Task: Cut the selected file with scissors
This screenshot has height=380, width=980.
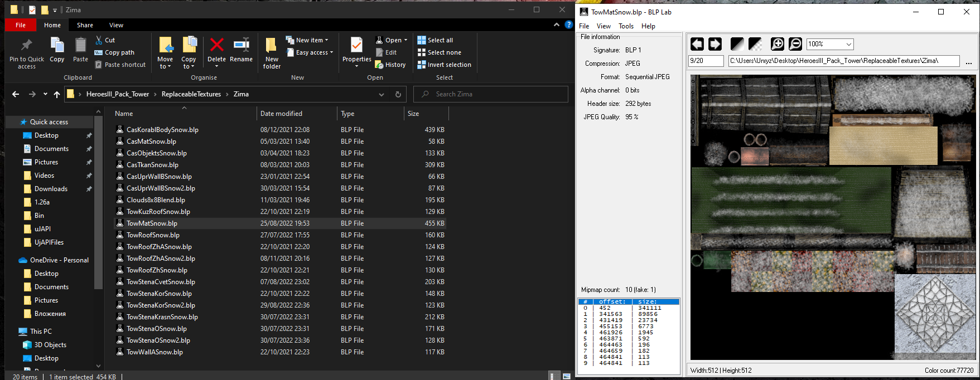Action: pos(105,40)
